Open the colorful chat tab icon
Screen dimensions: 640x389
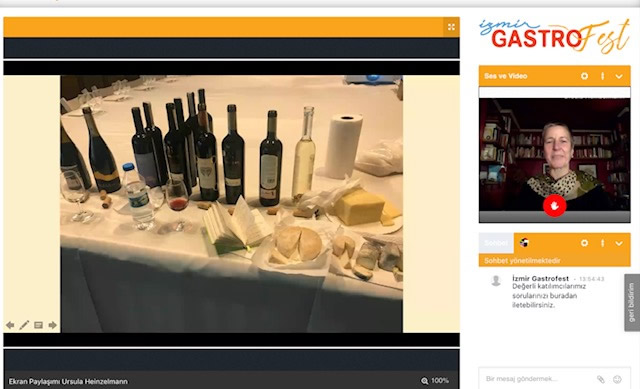coord(524,243)
